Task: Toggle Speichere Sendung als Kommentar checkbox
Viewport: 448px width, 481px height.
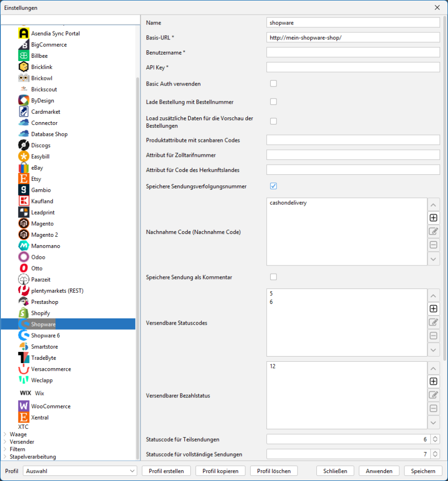Action: pyautogui.click(x=274, y=277)
